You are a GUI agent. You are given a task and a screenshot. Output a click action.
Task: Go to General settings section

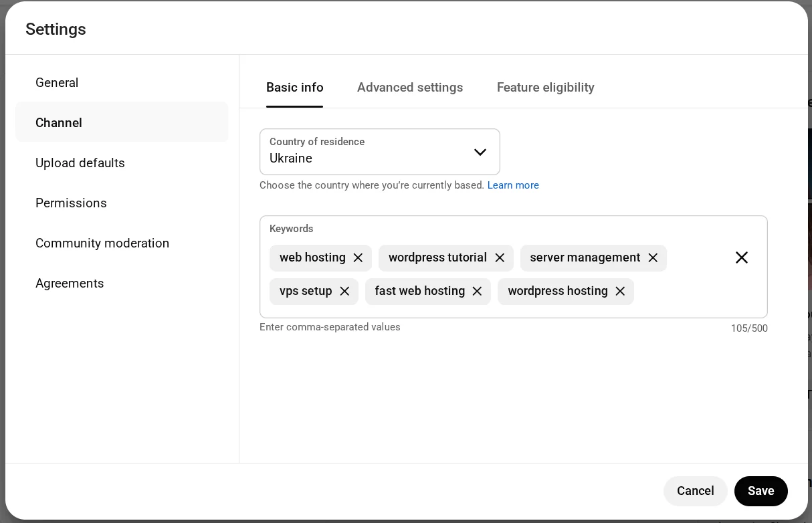pyautogui.click(x=57, y=83)
